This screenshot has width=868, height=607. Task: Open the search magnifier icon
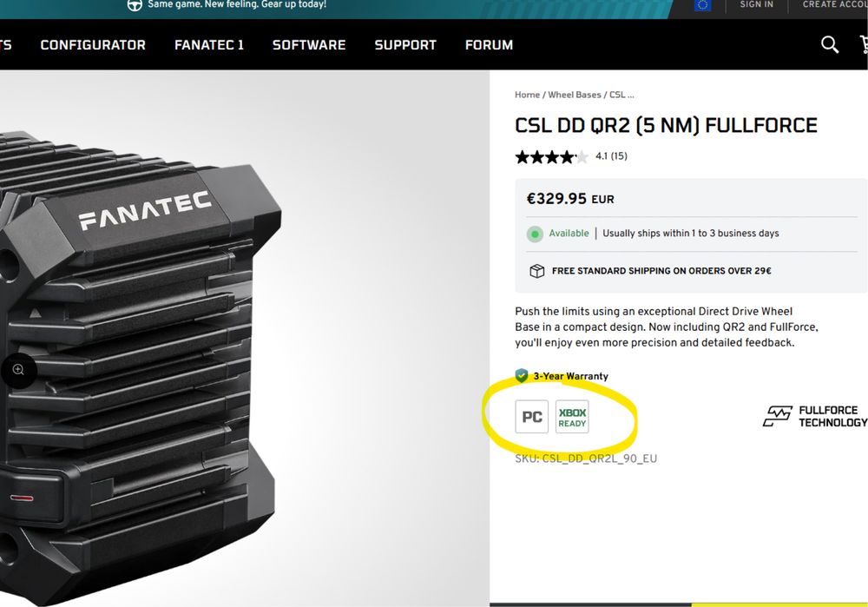click(x=829, y=44)
